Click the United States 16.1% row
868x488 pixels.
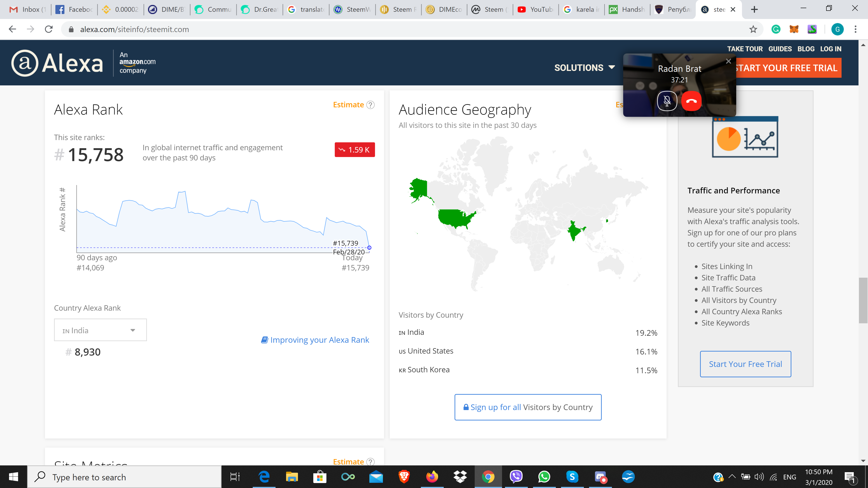[x=528, y=351]
